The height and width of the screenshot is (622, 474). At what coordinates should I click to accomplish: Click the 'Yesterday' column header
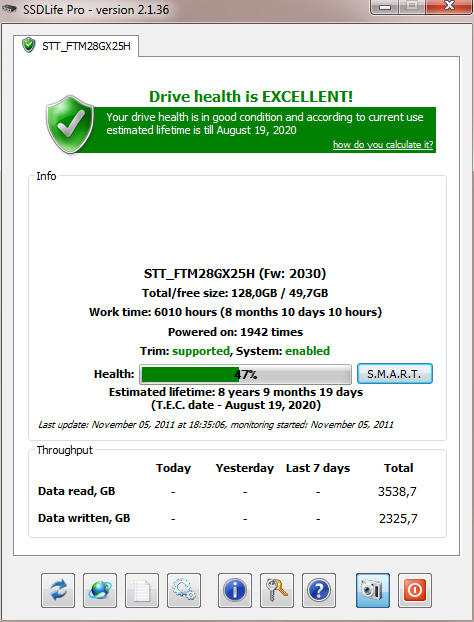coord(245,468)
